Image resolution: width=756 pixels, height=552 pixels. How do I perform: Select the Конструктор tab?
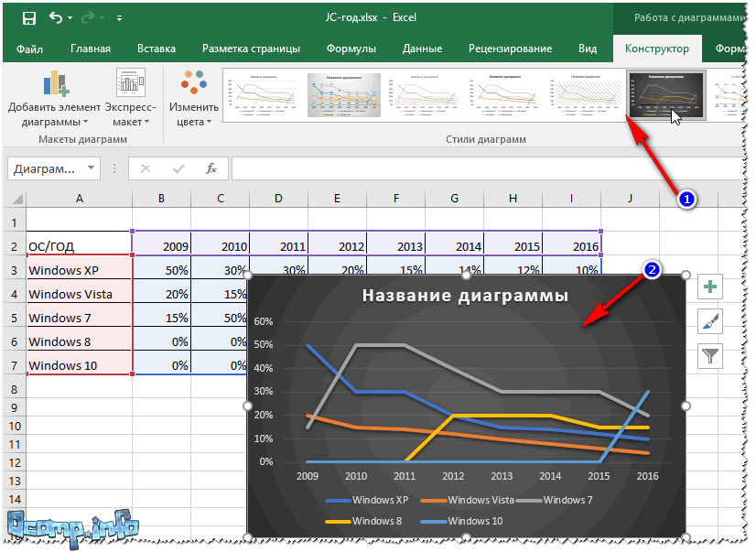(656, 49)
